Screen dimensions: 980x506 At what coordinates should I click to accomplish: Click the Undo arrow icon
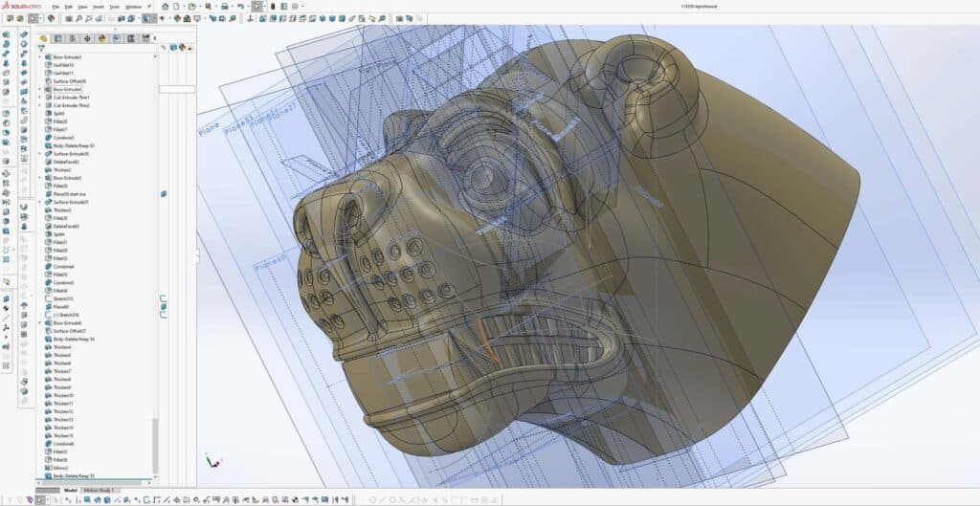tap(242, 6)
